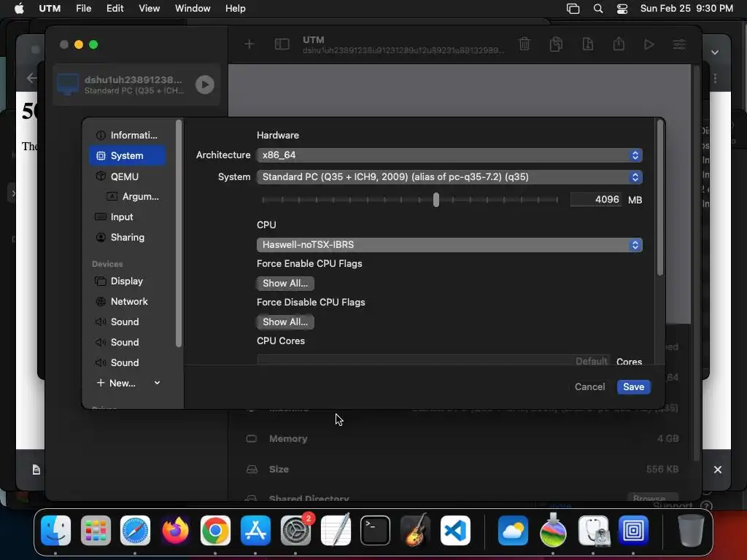Image resolution: width=747 pixels, height=560 pixels.
Task: Toggle the UTM sidebar panel icon
Action: pyautogui.click(x=282, y=44)
